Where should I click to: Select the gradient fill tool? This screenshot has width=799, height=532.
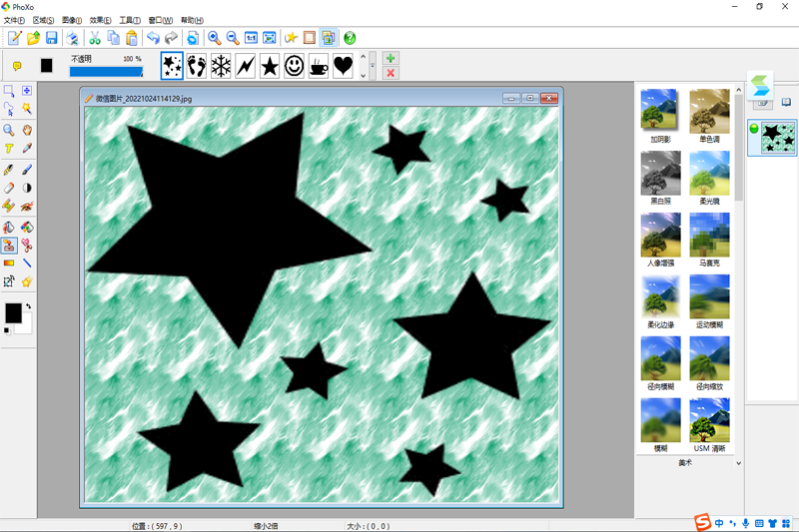coord(9,263)
